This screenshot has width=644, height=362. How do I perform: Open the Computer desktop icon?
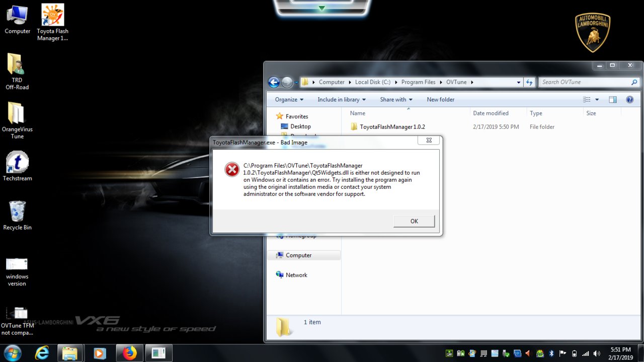tap(17, 20)
